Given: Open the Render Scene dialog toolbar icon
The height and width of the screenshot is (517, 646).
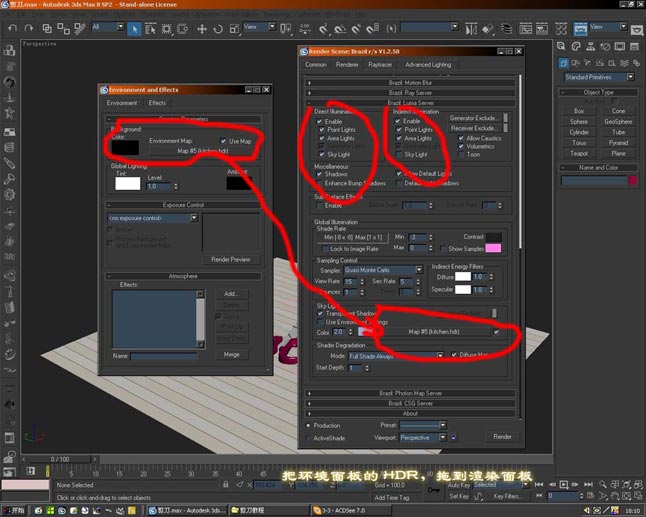Looking at the screenshot, I should pos(580,29).
